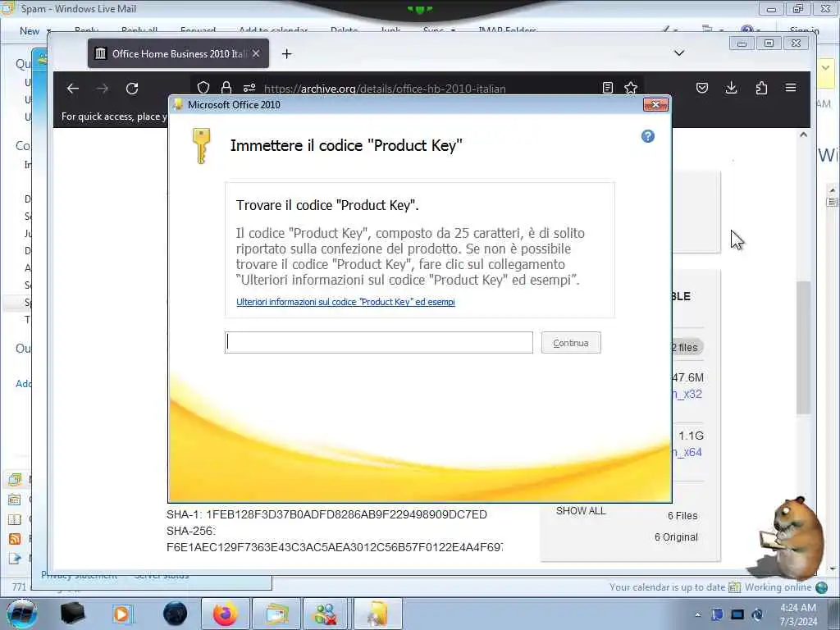Click the SHA-1 checksum text

[x=326, y=515]
